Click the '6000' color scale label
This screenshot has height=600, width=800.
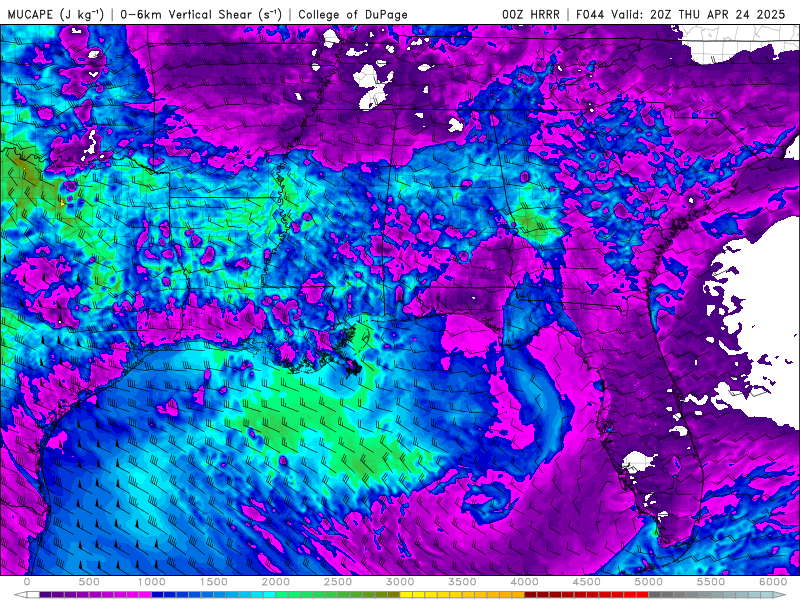(773, 582)
